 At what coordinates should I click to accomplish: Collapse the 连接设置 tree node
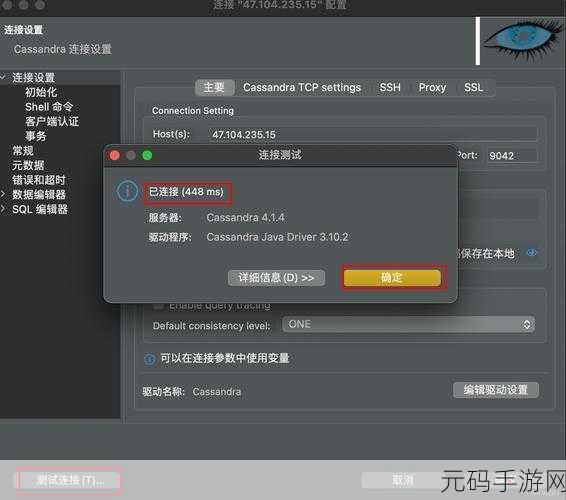click(3, 77)
